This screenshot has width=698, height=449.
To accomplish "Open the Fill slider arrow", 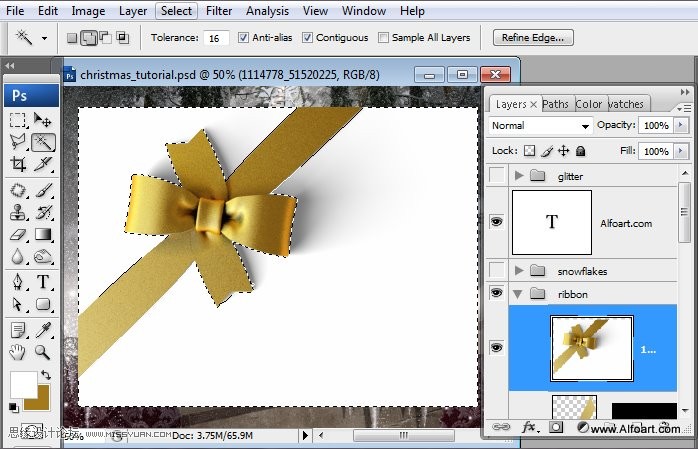I will click(x=681, y=151).
